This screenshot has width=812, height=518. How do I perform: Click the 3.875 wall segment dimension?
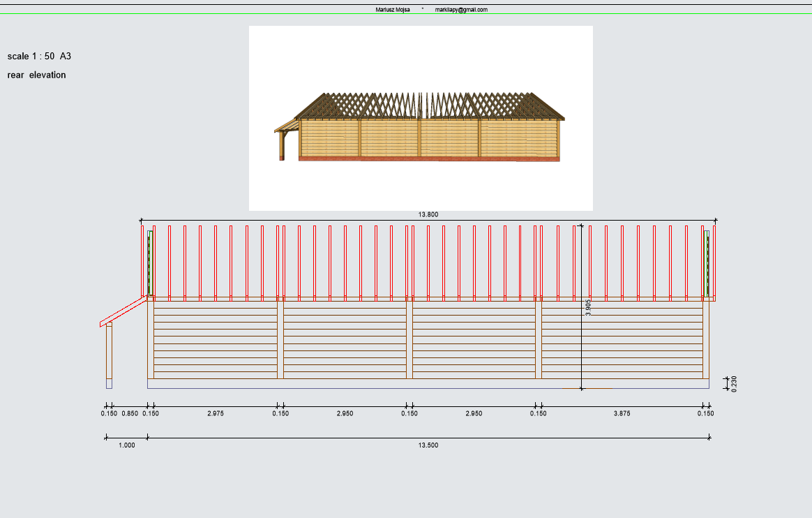[622, 413]
